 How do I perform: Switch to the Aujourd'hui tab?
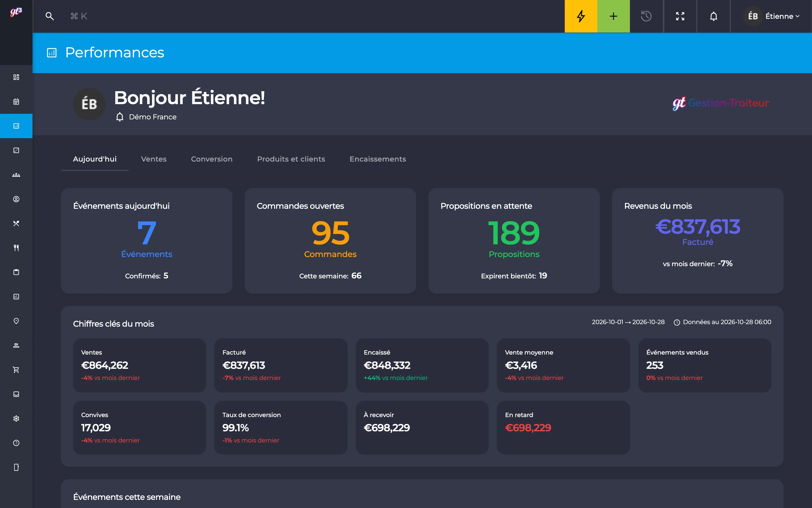click(95, 159)
